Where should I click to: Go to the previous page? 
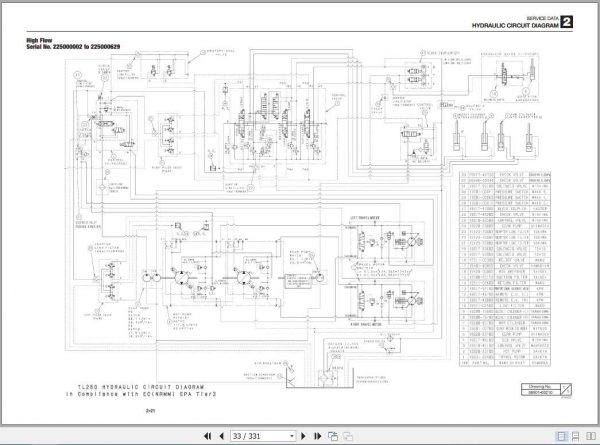pos(222,436)
